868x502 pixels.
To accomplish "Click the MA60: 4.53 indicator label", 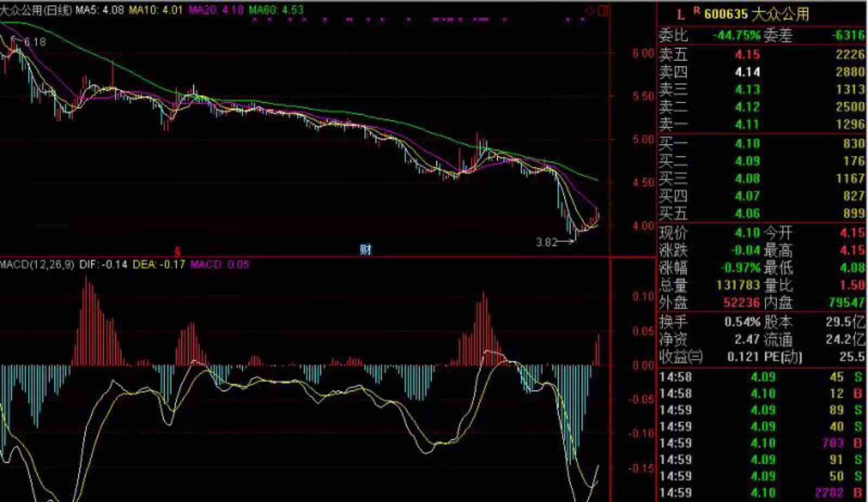I will tap(276, 10).
